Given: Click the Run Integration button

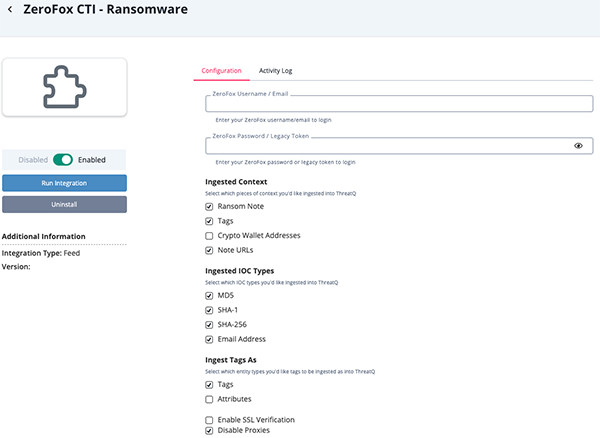Looking at the screenshot, I should tap(64, 183).
